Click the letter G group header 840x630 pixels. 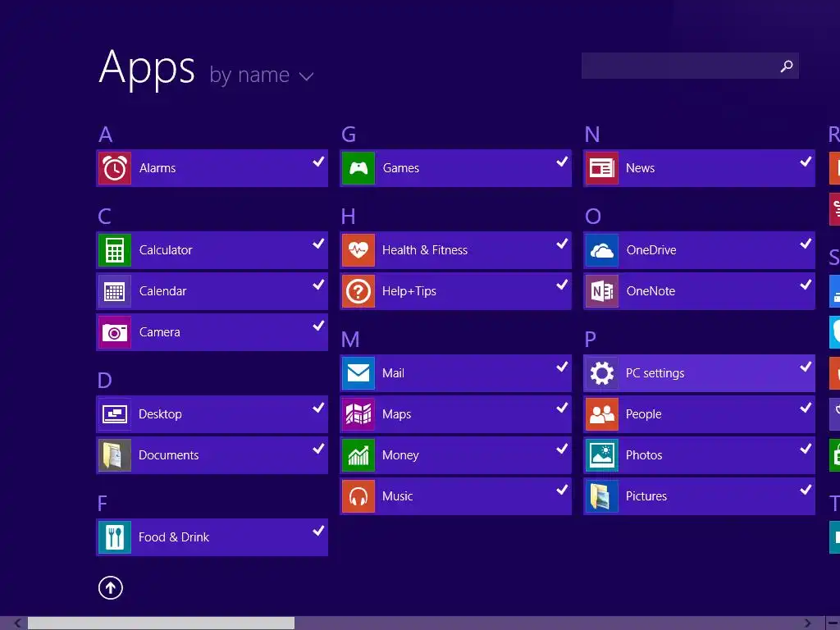pos(349,135)
